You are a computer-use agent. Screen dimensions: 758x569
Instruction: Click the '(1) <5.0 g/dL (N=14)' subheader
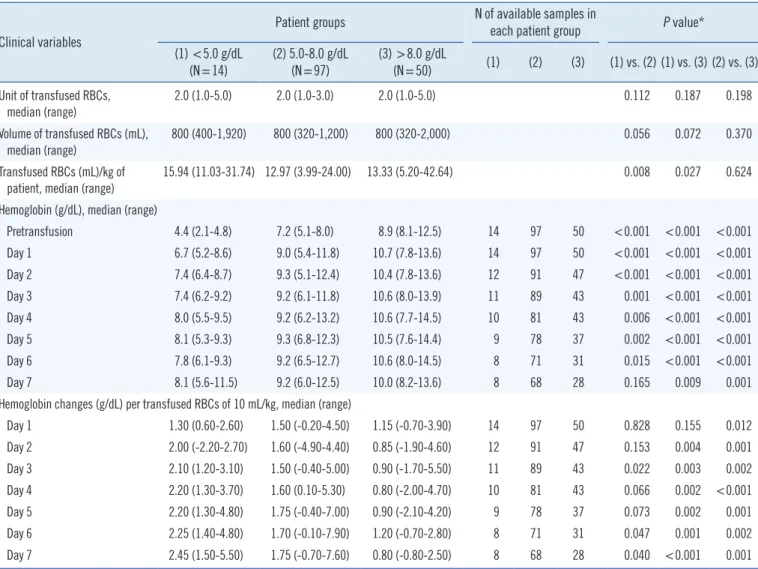[x=208, y=62]
